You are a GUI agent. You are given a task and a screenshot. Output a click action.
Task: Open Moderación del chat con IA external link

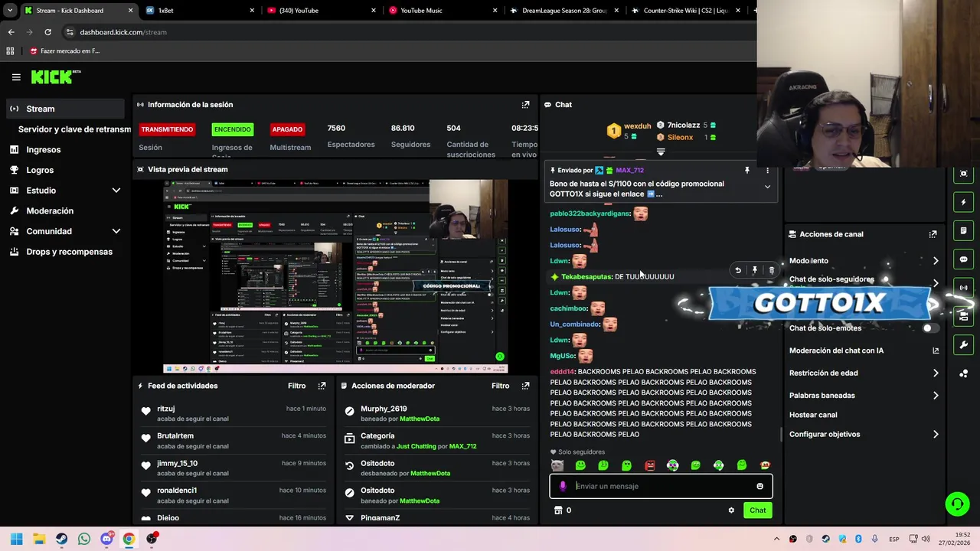(x=936, y=350)
